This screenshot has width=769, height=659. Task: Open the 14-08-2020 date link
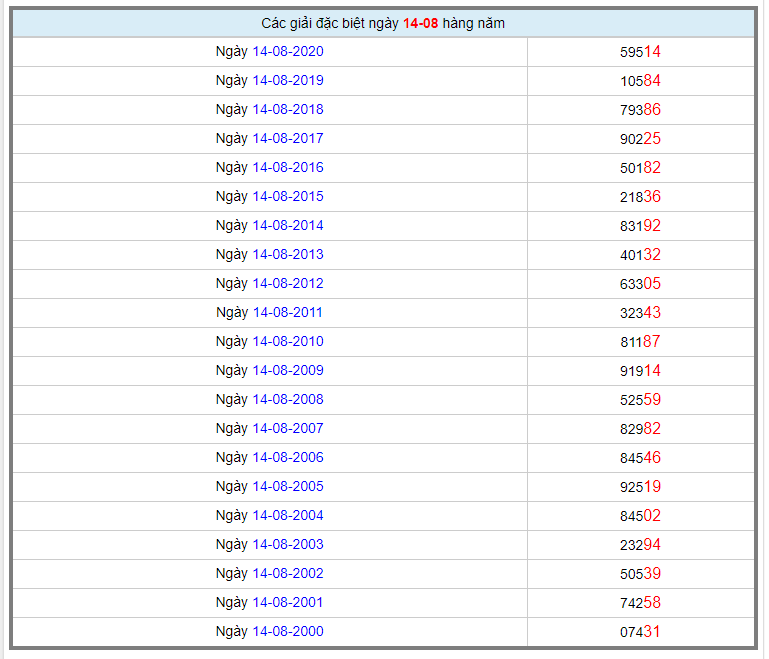[288, 51]
